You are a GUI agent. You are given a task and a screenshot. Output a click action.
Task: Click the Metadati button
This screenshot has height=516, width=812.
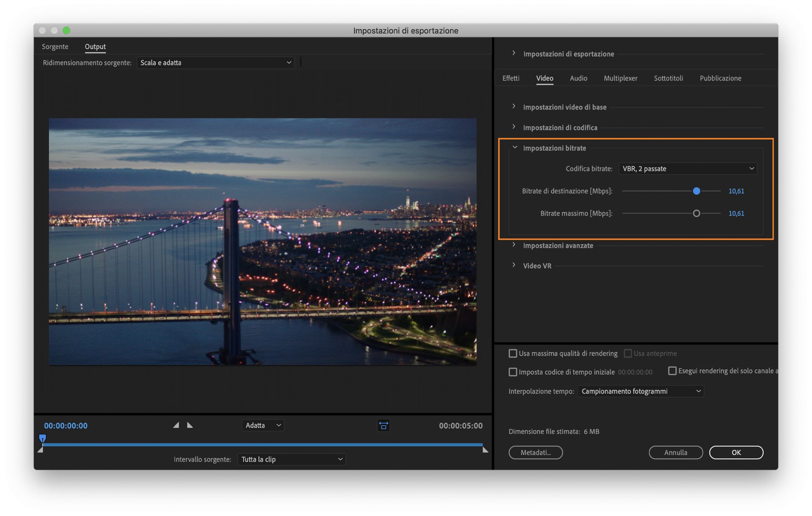pyautogui.click(x=535, y=452)
